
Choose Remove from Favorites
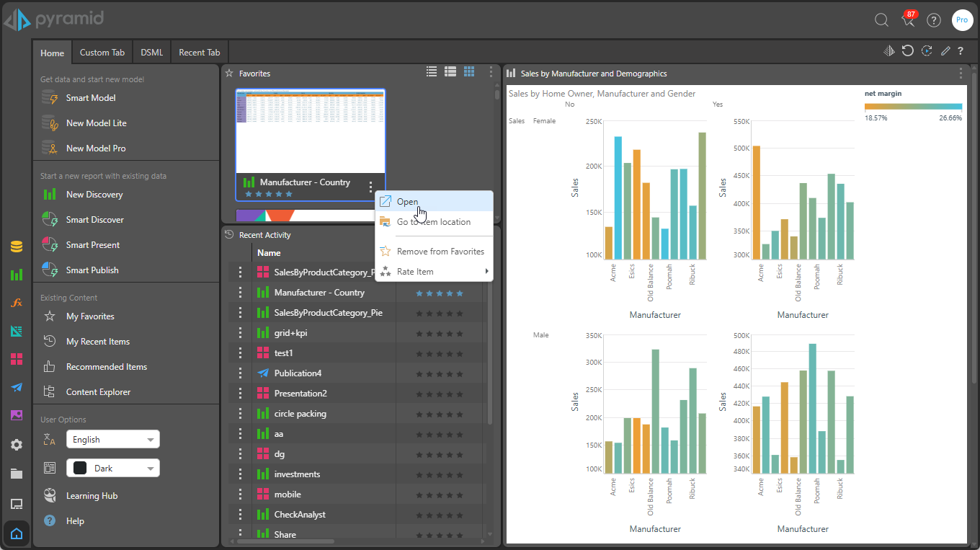(434, 252)
